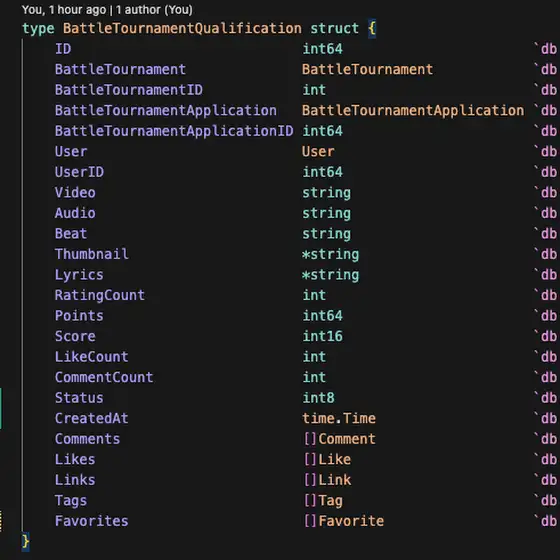Click the []Favorite slice type
This screenshot has height=560, width=560.
[344, 521]
